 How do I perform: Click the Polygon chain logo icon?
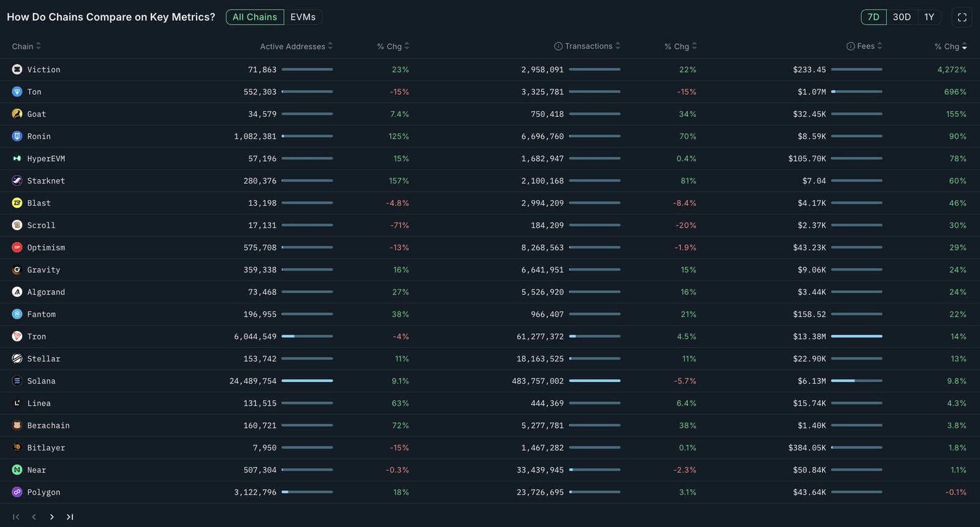pos(17,492)
